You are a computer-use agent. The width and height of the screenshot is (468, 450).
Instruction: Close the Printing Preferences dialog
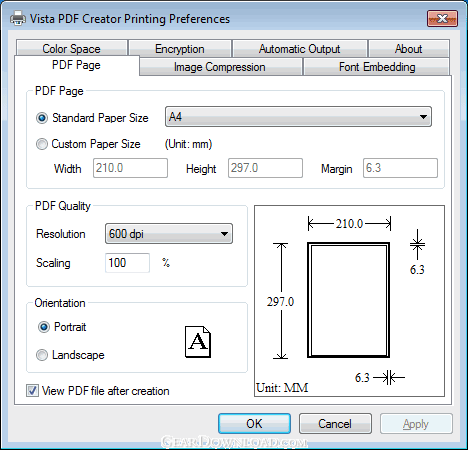coord(442,19)
